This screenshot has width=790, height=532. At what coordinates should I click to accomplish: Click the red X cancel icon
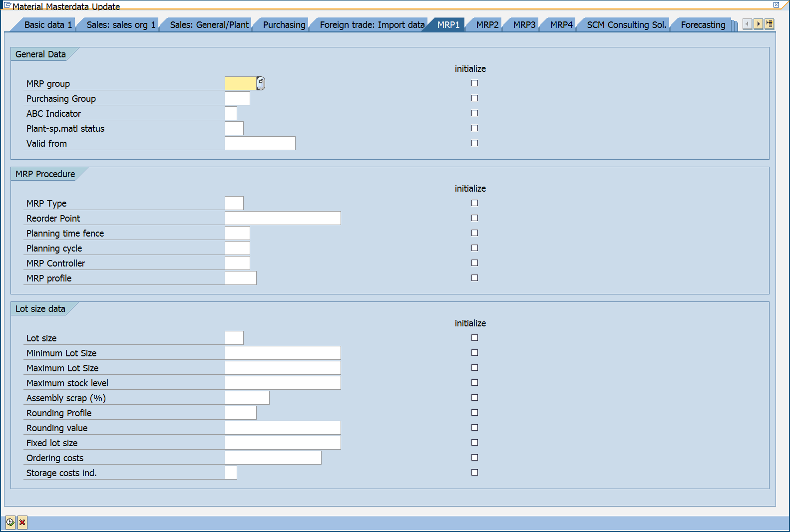[22, 523]
